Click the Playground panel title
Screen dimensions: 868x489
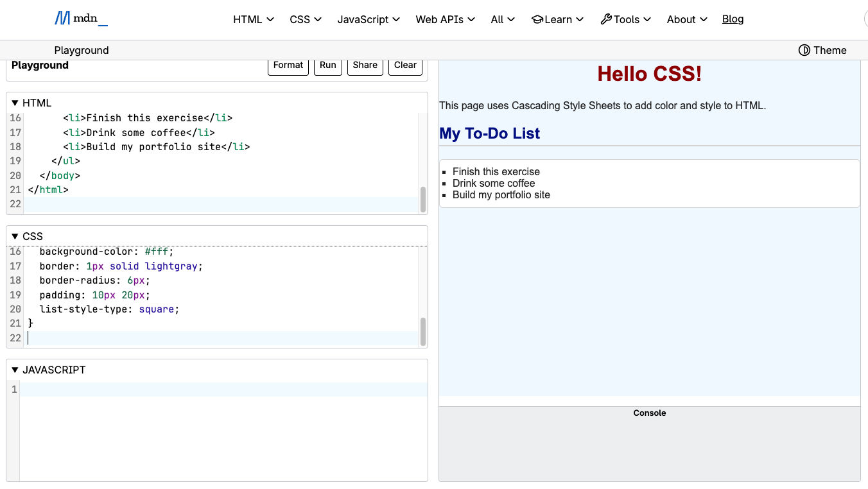pos(40,65)
